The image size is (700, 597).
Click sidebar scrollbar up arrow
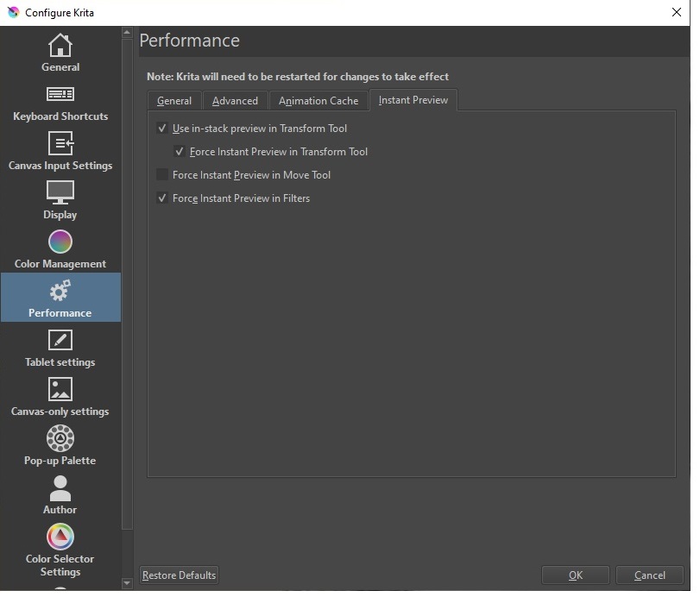(129, 33)
